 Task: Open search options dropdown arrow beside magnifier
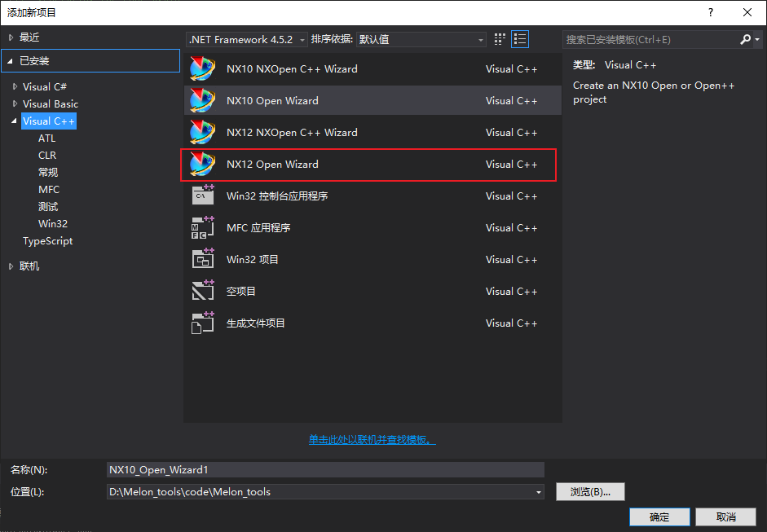pos(757,39)
